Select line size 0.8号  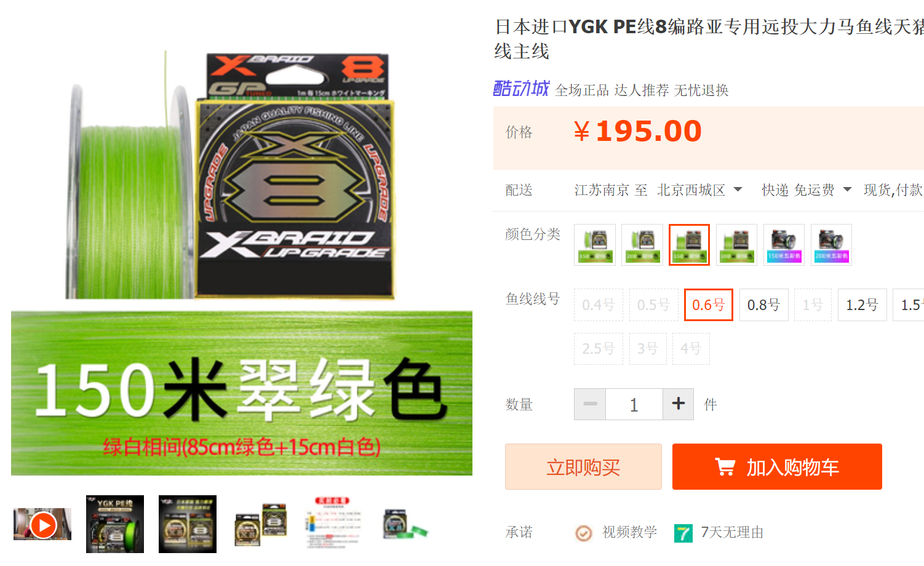763,305
